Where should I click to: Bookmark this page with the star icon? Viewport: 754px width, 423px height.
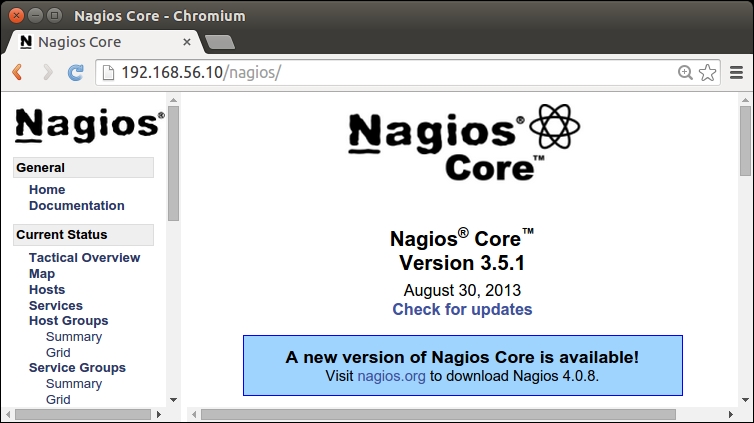pyautogui.click(x=708, y=72)
